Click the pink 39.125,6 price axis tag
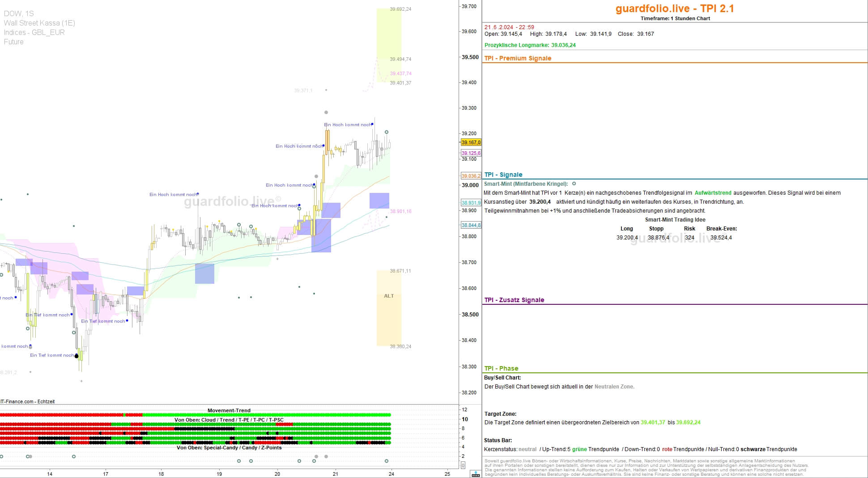 coord(471,153)
